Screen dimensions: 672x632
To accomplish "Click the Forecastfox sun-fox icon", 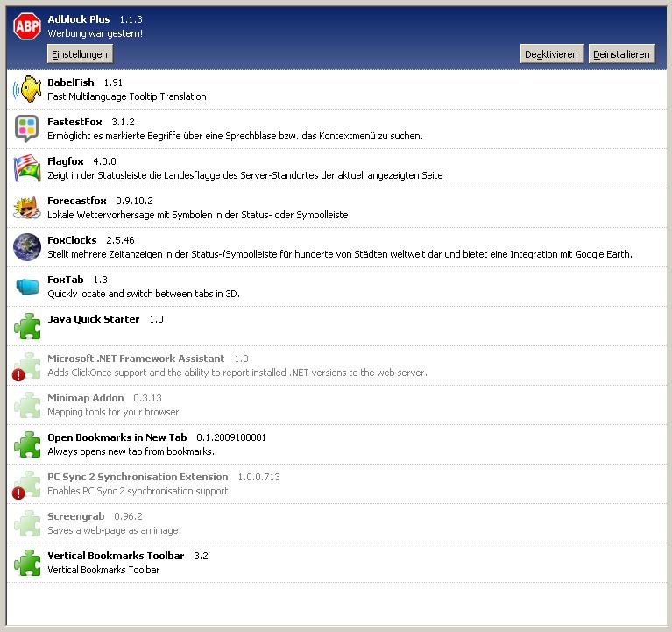I will pyautogui.click(x=26, y=208).
